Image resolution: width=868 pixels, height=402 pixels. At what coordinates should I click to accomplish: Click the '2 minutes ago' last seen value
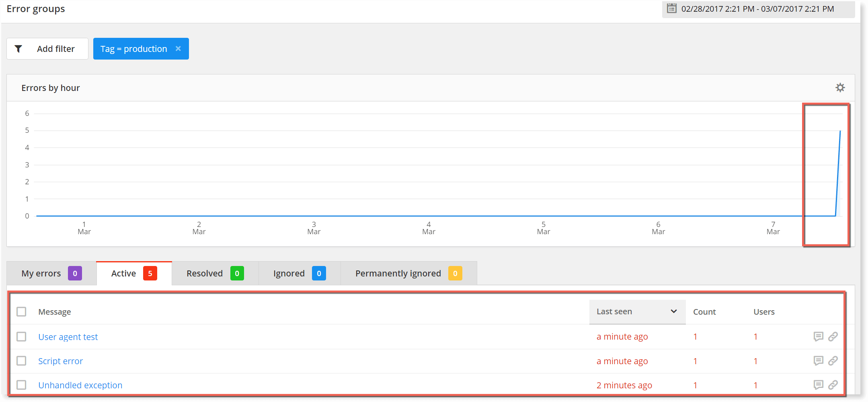pyautogui.click(x=624, y=385)
